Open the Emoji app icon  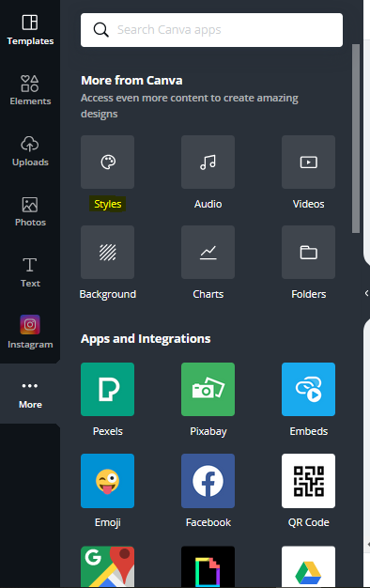(x=108, y=481)
